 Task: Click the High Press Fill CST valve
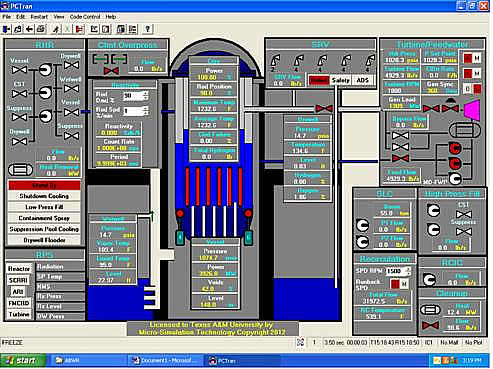(x=464, y=214)
